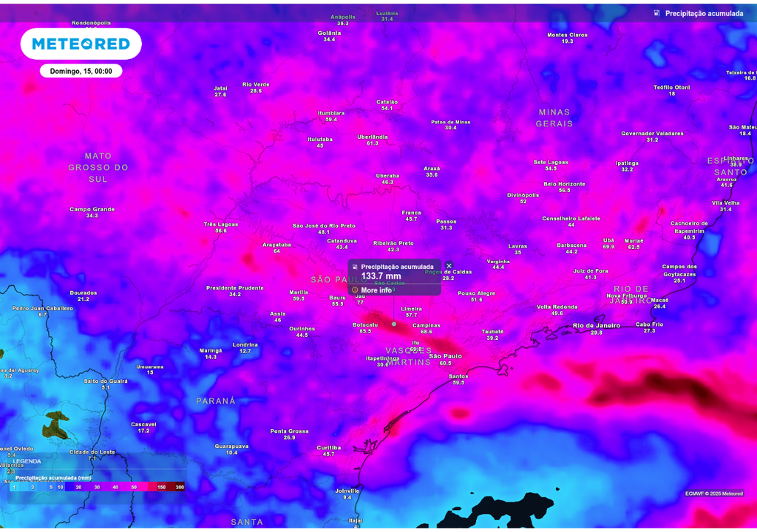
Task: Click the precipitation icon in the top-right header
Action: 657,12
